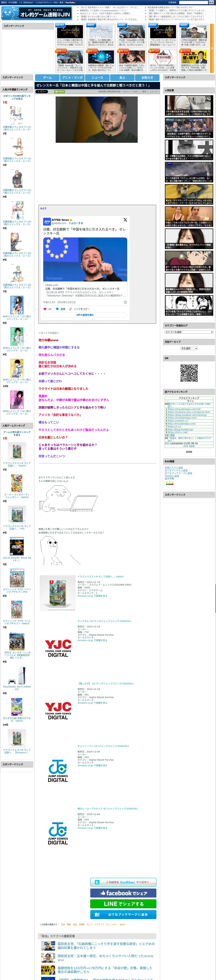Open https://moudamepo.com/10/ ranking link
This screenshot has width=216, height=980.
[x=184, y=409]
